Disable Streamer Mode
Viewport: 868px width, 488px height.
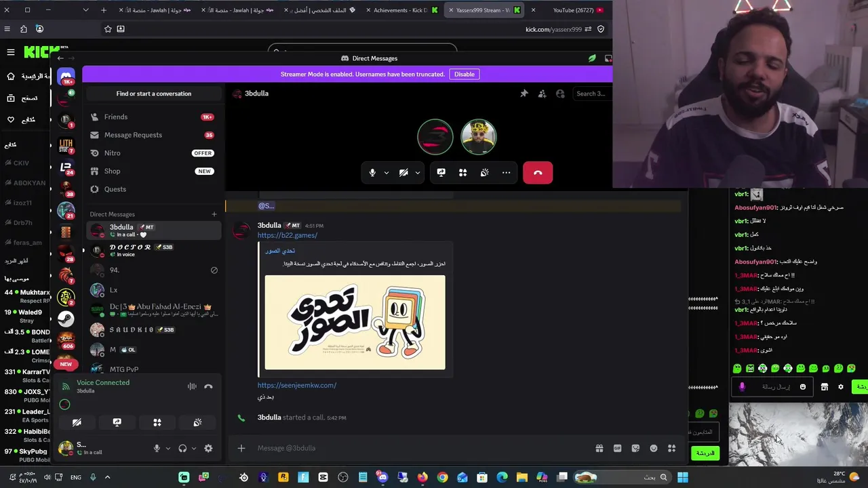pos(464,74)
